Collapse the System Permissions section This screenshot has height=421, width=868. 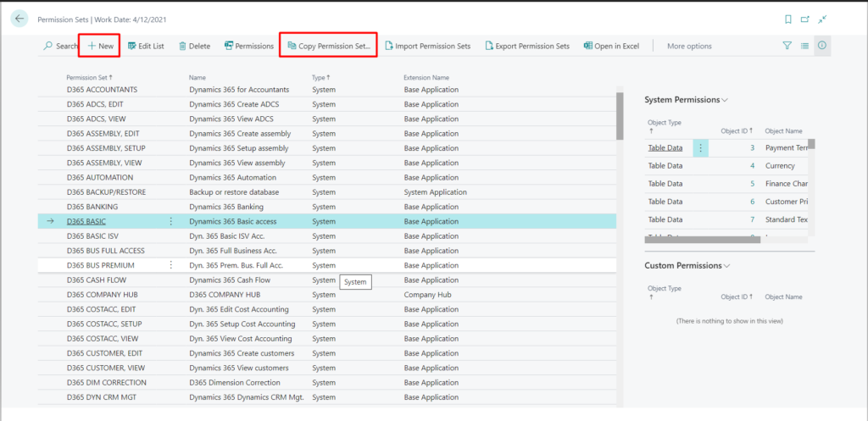point(687,100)
